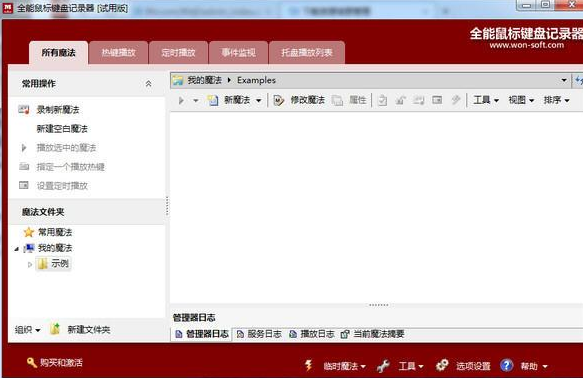
Task: Switch to the 热键播放 tab
Action: tap(119, 53)
